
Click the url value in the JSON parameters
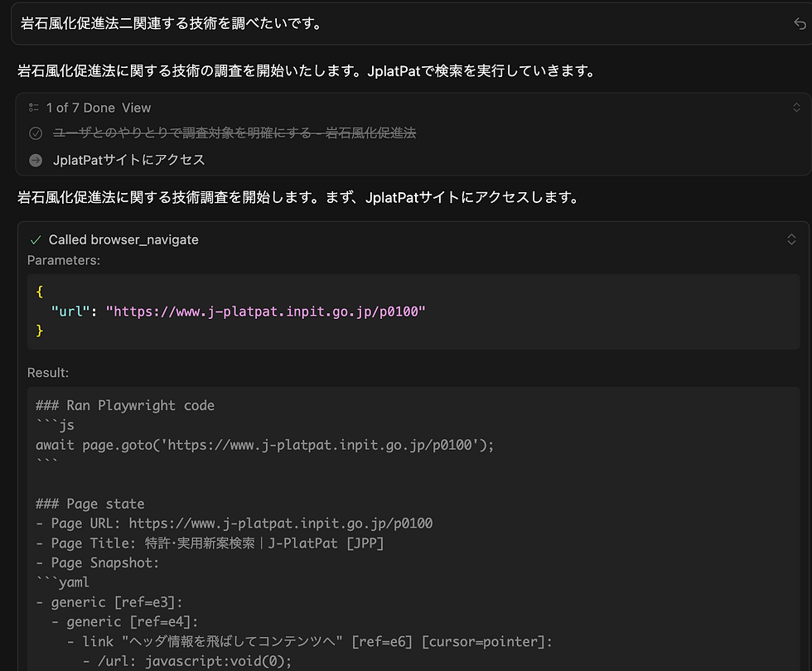coord(265,311)
